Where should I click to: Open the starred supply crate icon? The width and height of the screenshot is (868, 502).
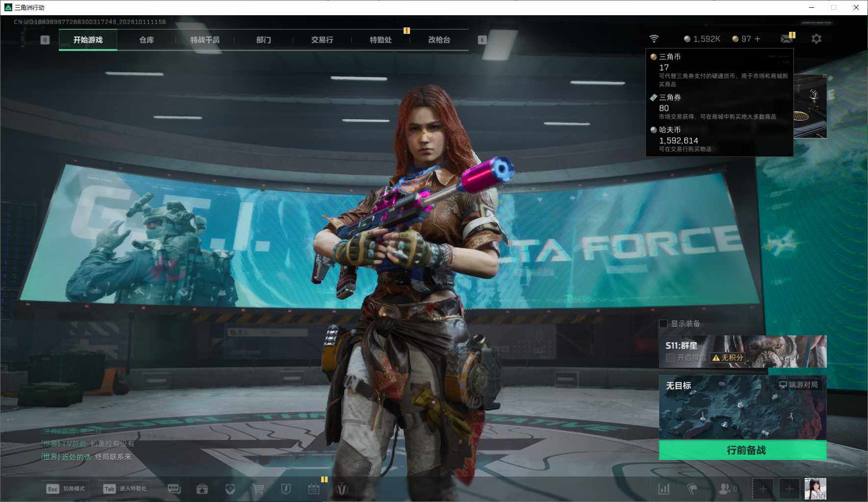tap(202, 489)
